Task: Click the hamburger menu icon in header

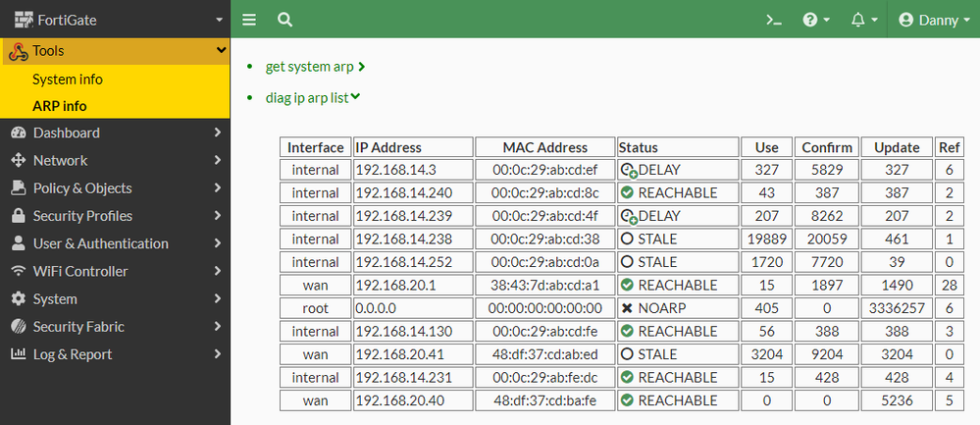Action: click(249, 20)
